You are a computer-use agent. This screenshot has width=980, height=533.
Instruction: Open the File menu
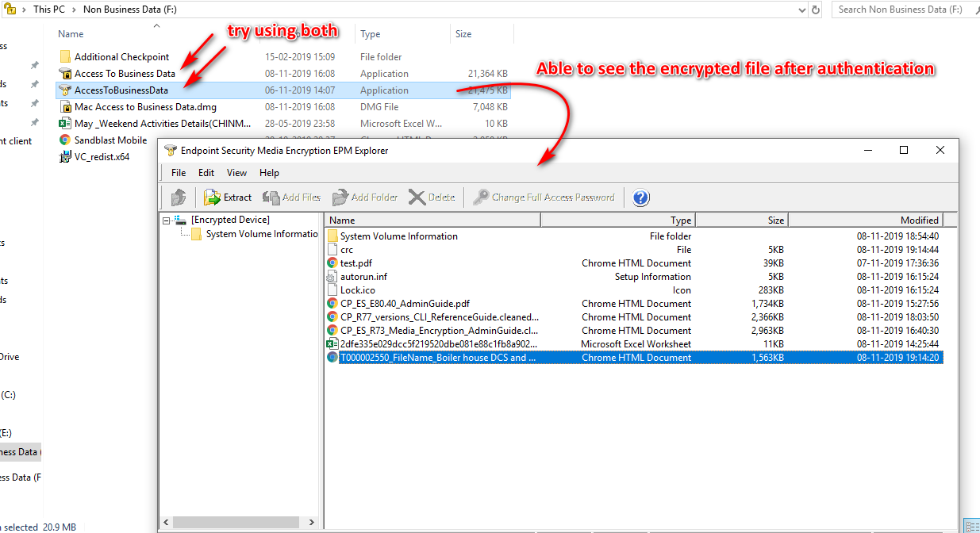click(179, 172)
